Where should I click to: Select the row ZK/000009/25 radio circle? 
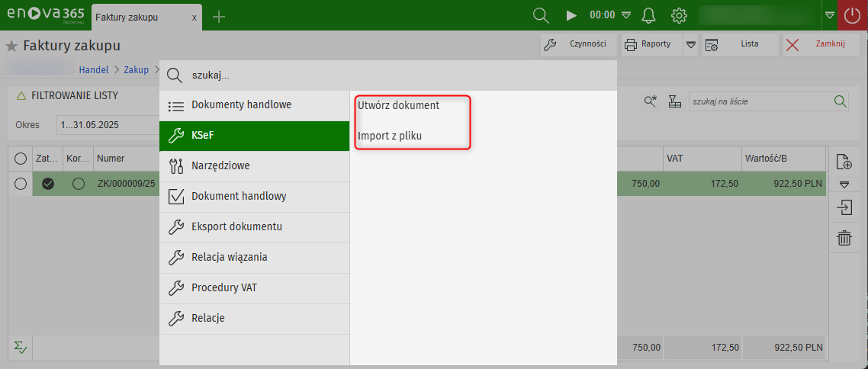[x=21, y=184]
